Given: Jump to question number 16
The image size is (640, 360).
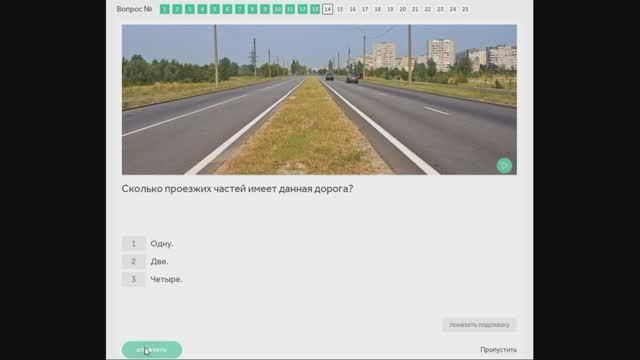Looking at the screenshot, I should (352, 9).
